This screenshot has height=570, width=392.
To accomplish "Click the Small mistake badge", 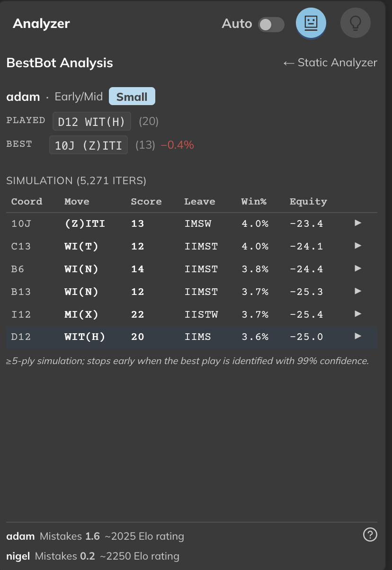I will tap(132, 97).
